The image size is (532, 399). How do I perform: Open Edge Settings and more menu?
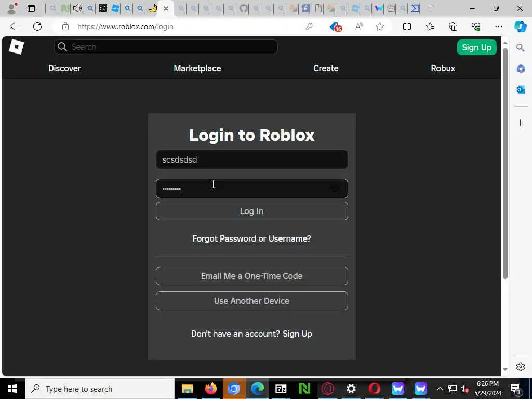pyautogui.click(x=498, y=26)
